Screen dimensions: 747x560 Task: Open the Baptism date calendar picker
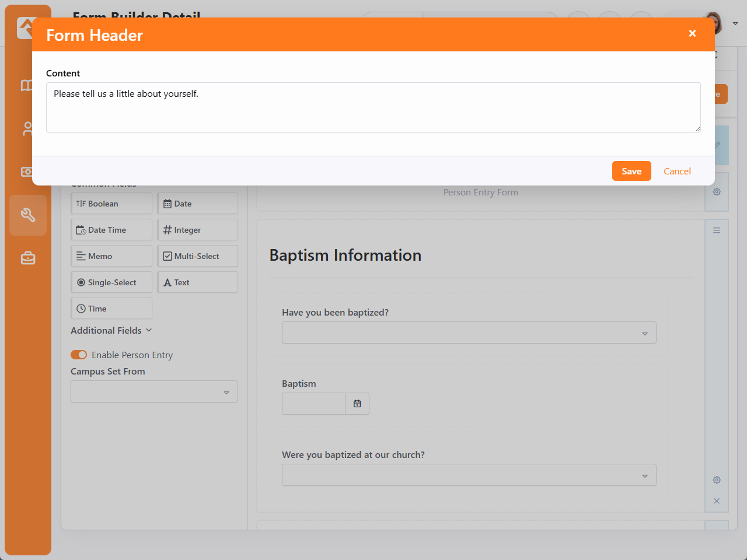tap(357, 404)
